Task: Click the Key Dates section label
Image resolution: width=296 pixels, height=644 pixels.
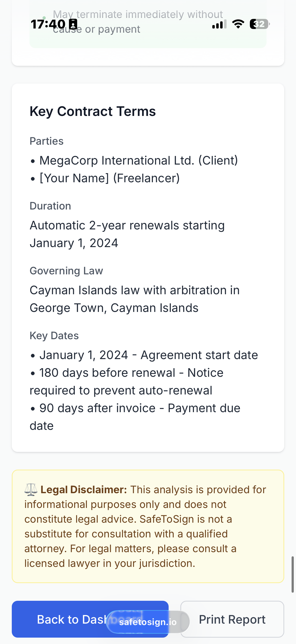Action: (x=54, y=336)
